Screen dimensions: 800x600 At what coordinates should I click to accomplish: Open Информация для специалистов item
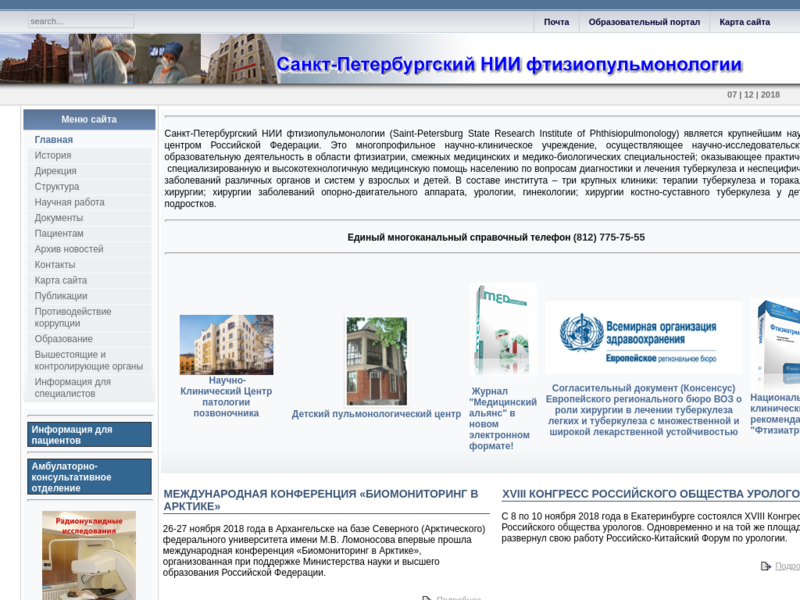coord(89,388)
